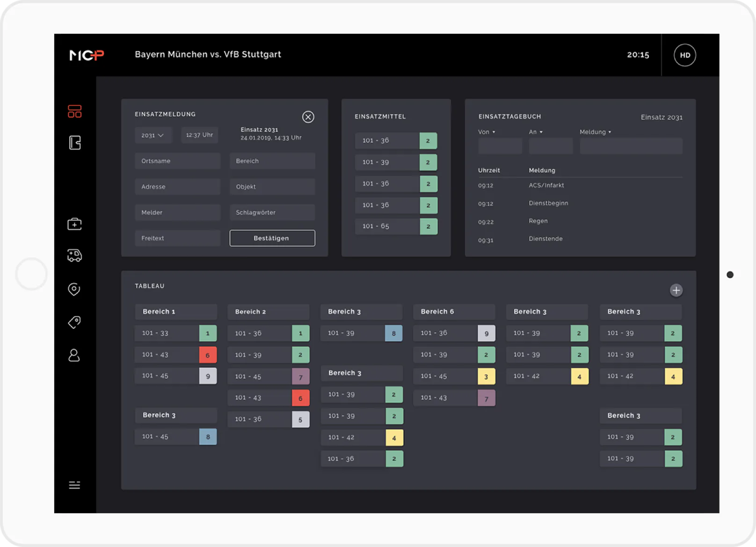Select the Bereich 2 column header
The image size is (756, 547).
268,312
